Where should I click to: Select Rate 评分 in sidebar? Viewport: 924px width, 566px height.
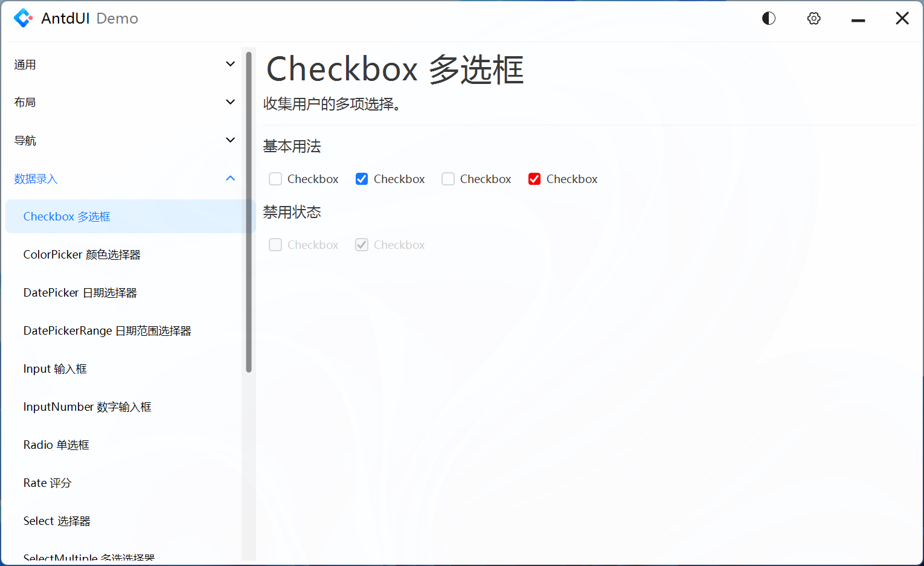pos(47,483)
